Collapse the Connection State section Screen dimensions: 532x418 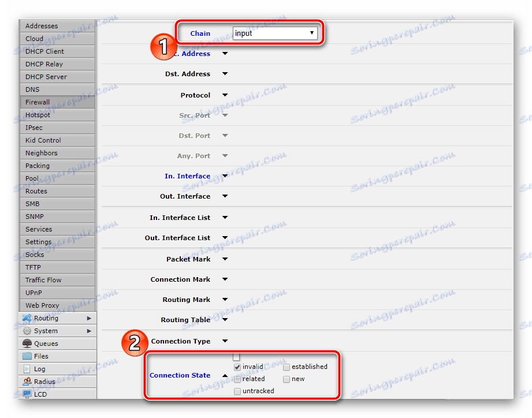pos(225,376)
